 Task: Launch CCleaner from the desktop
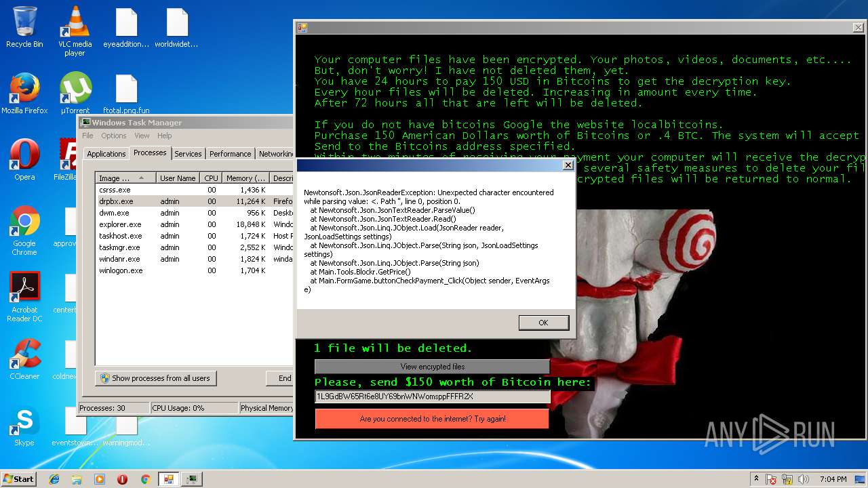pyautogui.click(x=24, y=359)
